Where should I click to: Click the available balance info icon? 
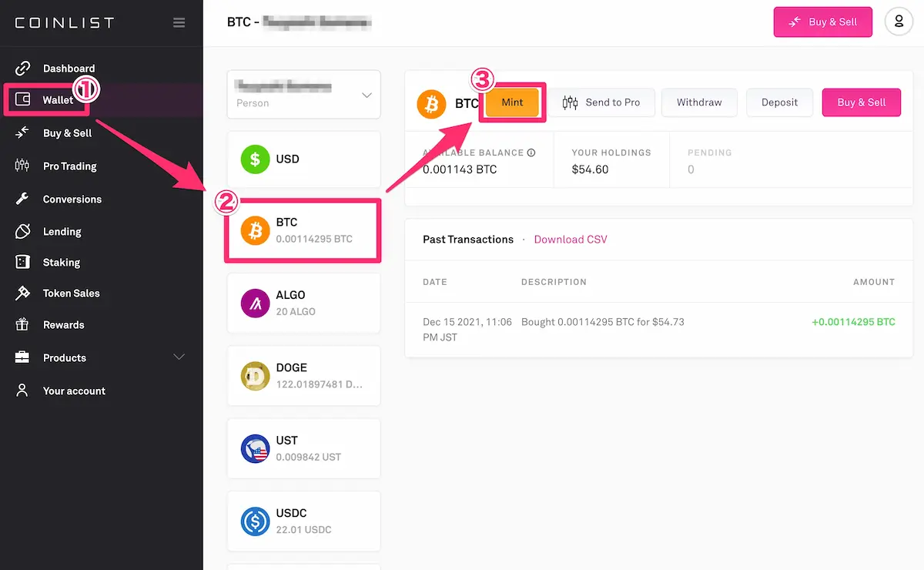click(x=531, y=153)
